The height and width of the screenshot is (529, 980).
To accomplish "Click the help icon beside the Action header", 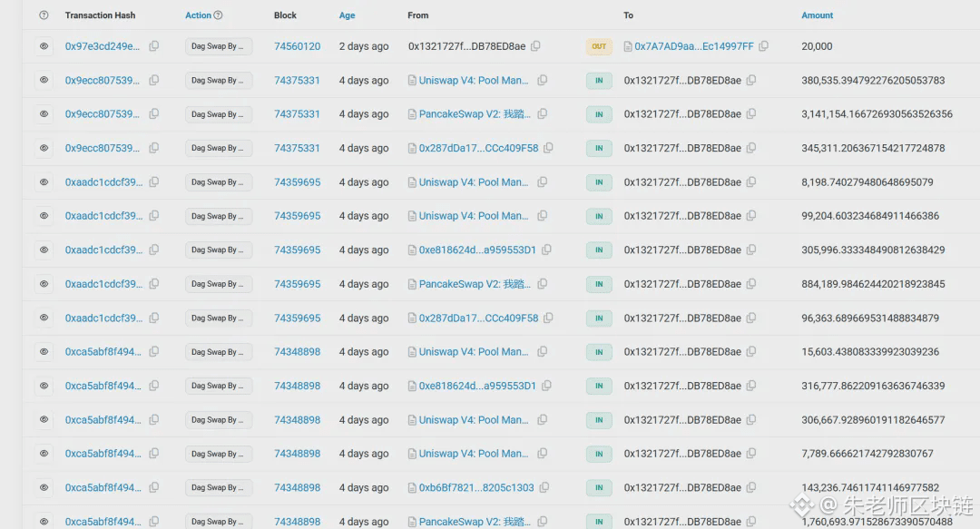I will 218,15.
